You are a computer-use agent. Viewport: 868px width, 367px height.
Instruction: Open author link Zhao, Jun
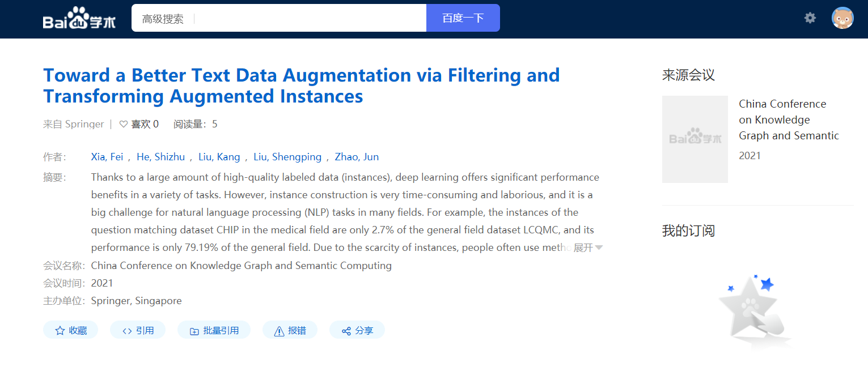357,157
